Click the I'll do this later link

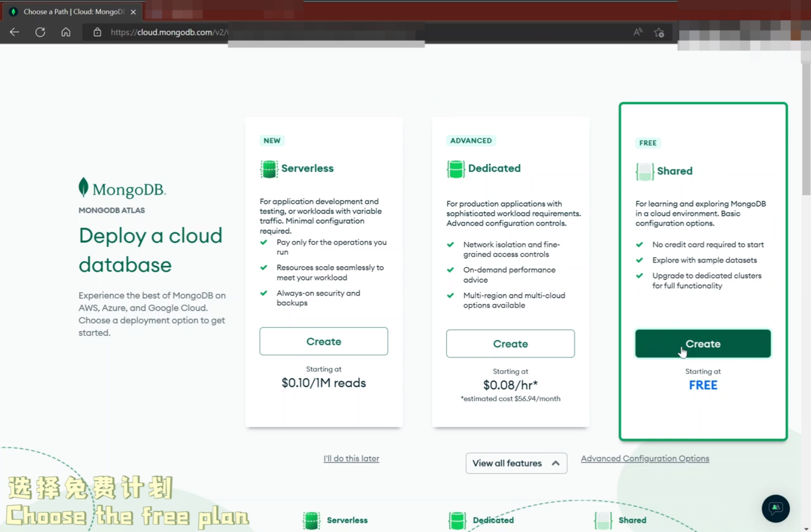[x=351, y=458]
